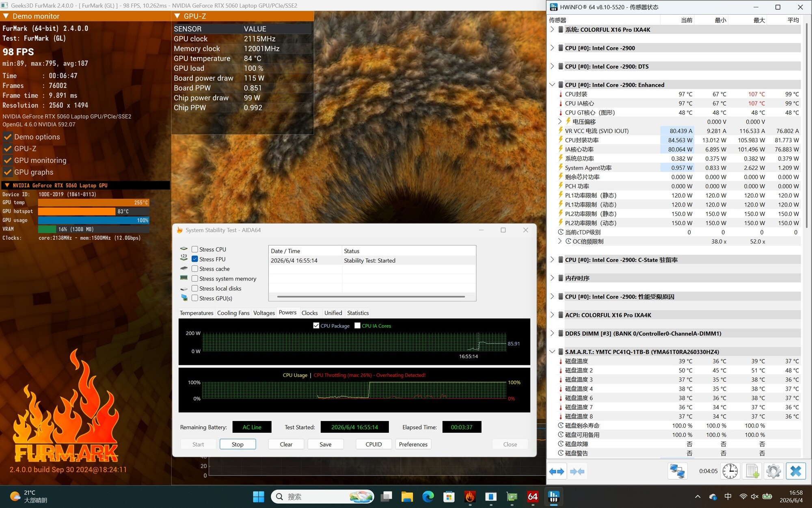Open HWiNFO remote network monitoring icon
The image size is (812, 508).
tap(677, 471)
